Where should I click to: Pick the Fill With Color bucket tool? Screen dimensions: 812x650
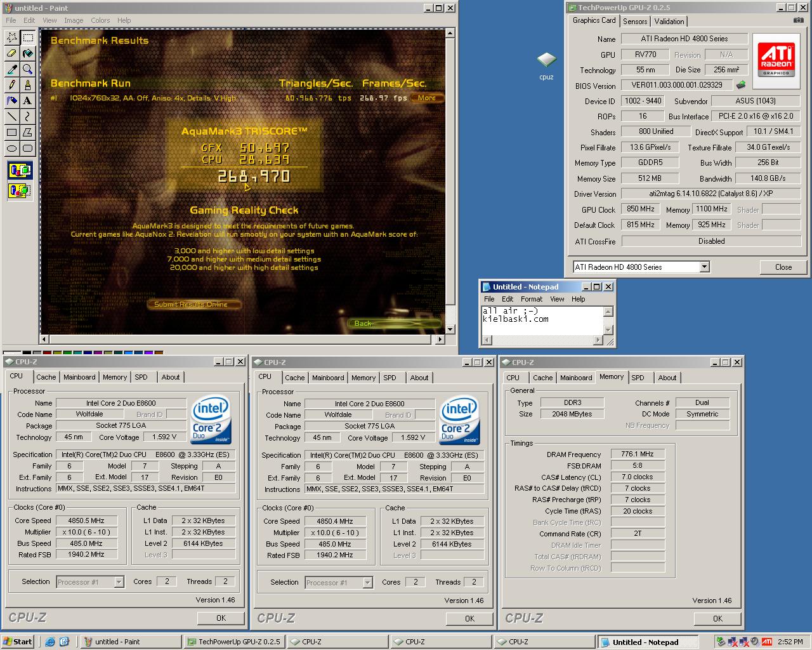(28, 53)
